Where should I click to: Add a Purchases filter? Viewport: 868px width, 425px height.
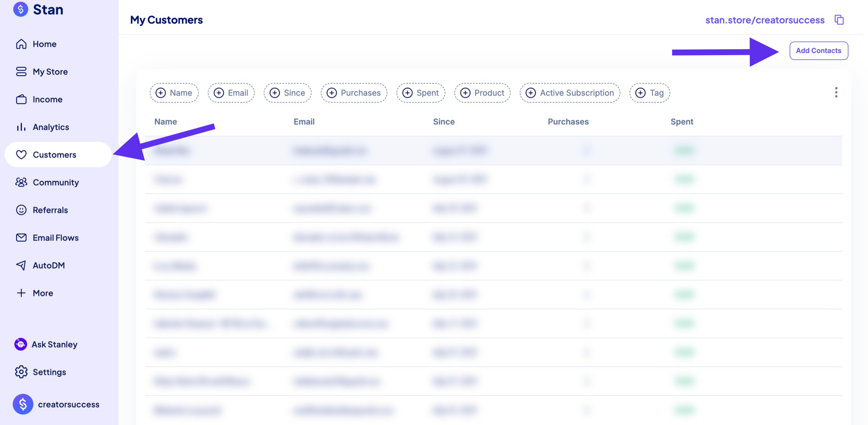point(354,93)
